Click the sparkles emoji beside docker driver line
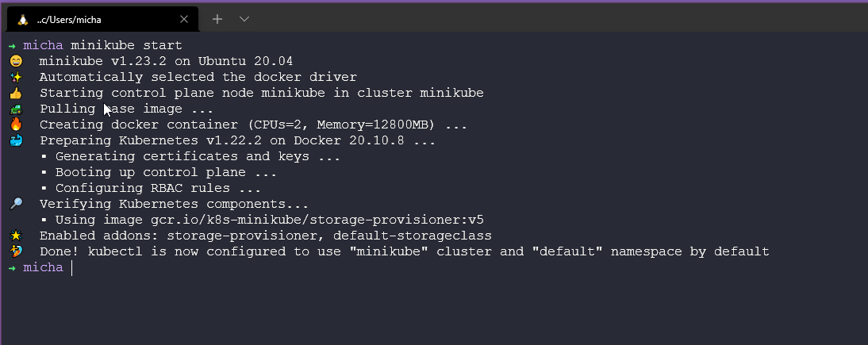 [16, 77]
